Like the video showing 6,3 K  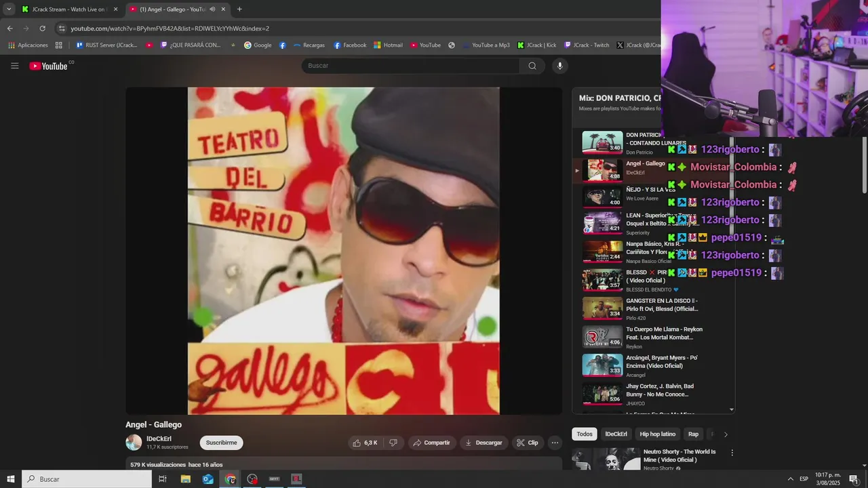coord(364,443)
